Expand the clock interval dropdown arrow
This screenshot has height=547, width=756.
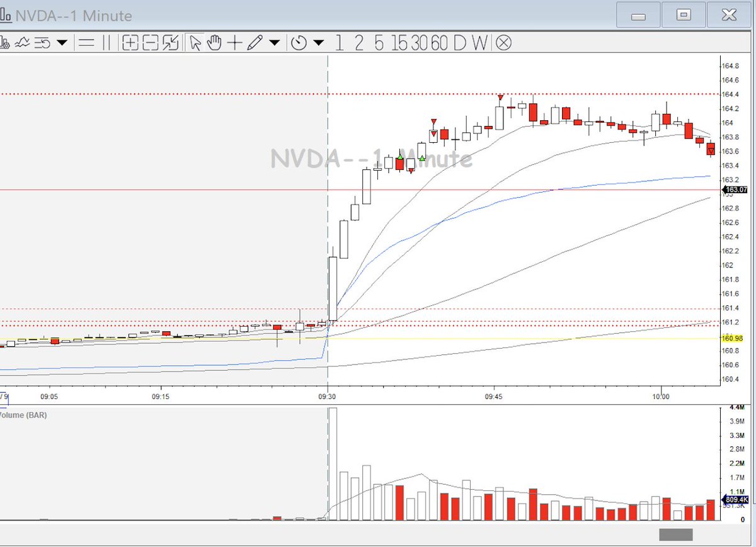(319, 43)
